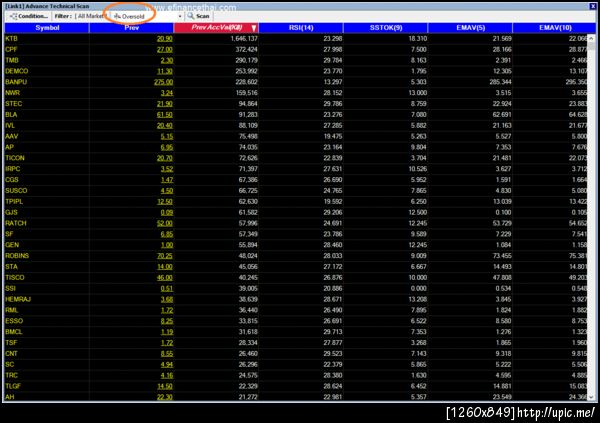Sort by the Prev column header
Viewport: 600px width, 423px height.
(132, 28)
